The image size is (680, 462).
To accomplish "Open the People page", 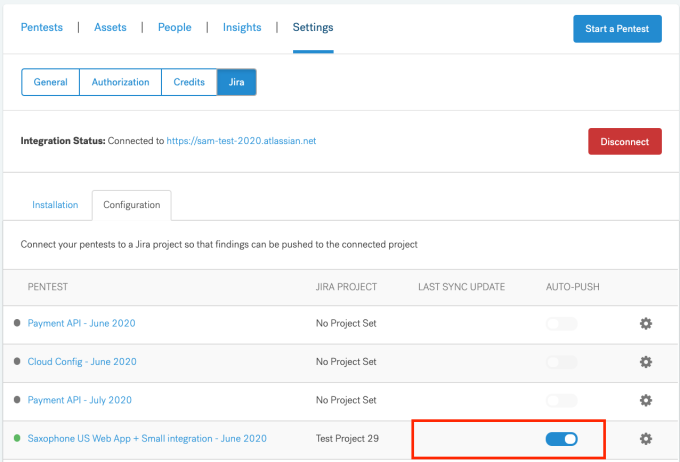I will (x=174, y=27).
